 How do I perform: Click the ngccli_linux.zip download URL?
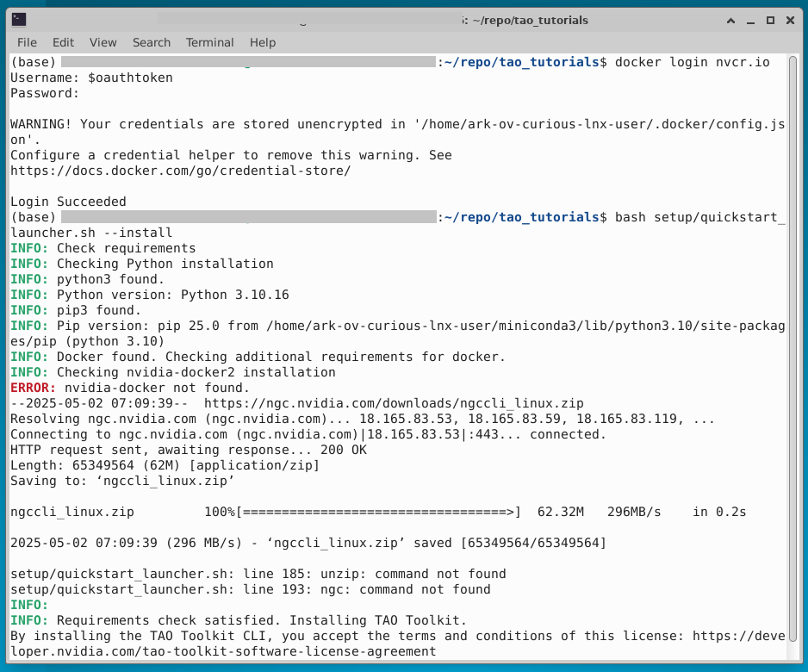click(x=394, y=403)
